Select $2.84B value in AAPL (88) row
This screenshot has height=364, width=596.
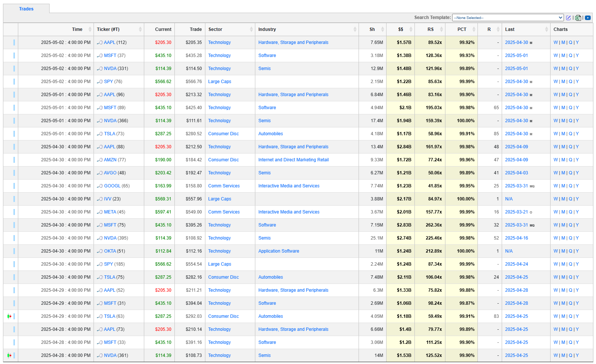404,147
